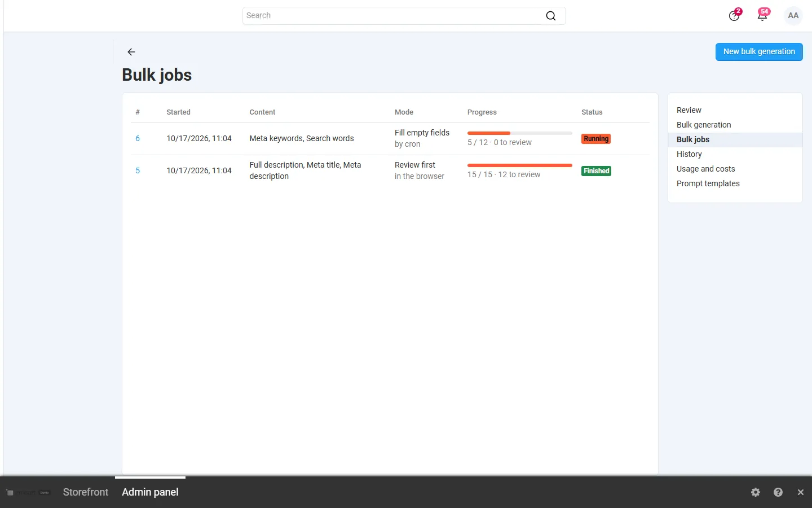
Task: Click '15 / 15 · 12 to review' text
Action: click(504, 174)
